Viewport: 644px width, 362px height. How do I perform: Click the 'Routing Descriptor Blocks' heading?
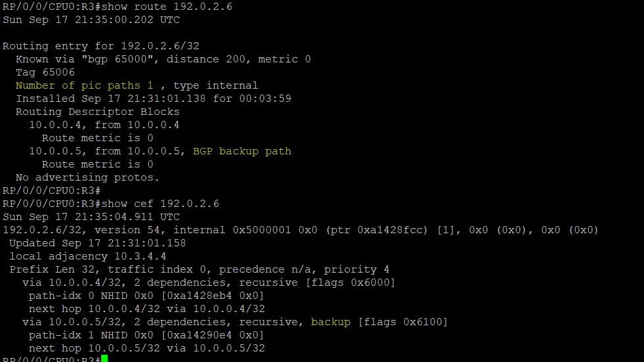(97, 112)
